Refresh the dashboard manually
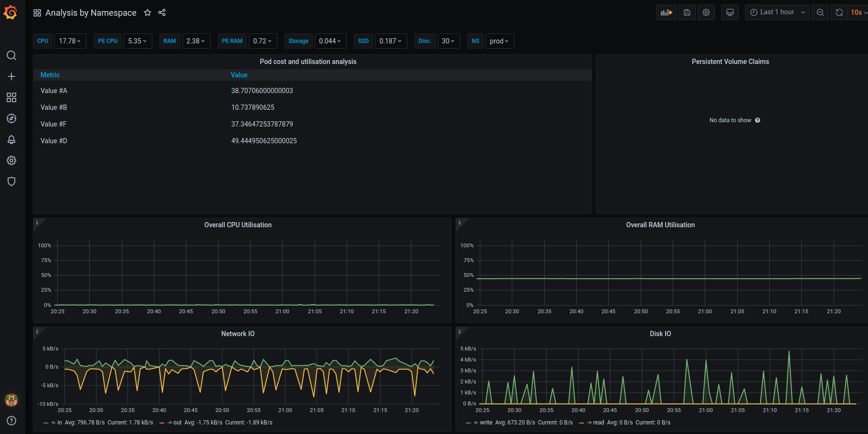The width and height of the screenshot is (868, 434). pos(839,12)
